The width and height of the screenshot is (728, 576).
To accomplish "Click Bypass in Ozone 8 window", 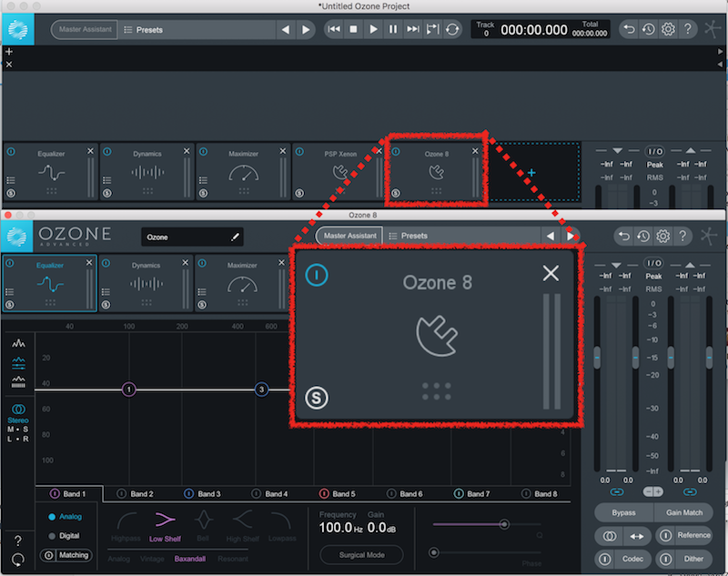I will (623, 512).
